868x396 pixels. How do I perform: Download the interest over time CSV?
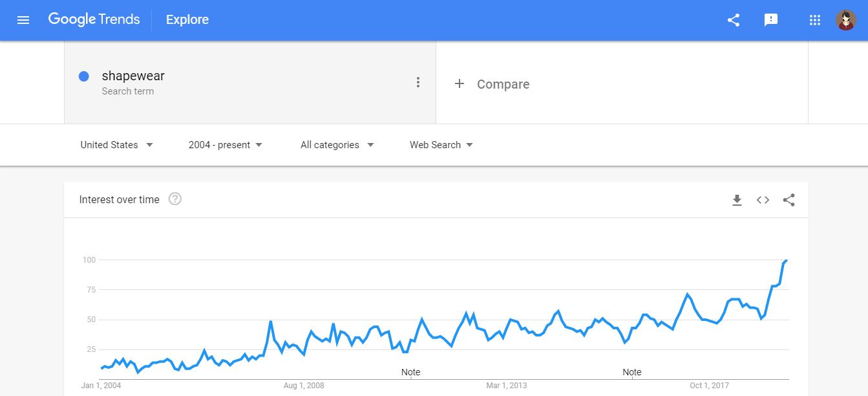coord(737,200)
